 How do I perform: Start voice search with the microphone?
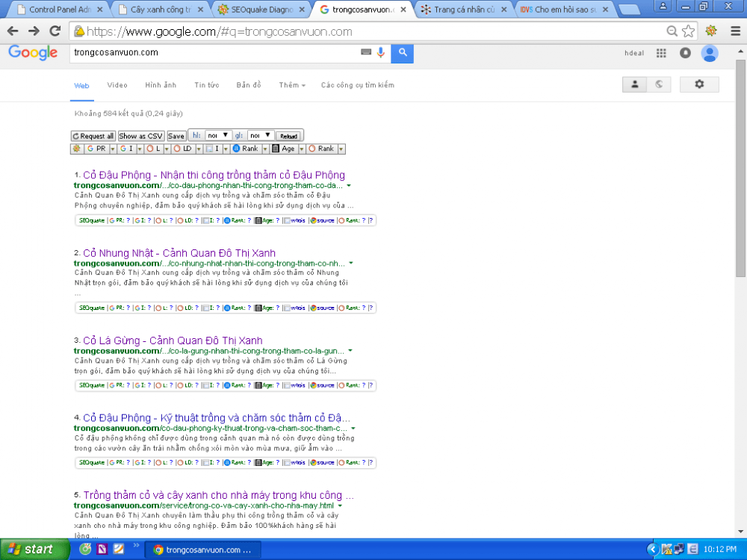(381, 52)
